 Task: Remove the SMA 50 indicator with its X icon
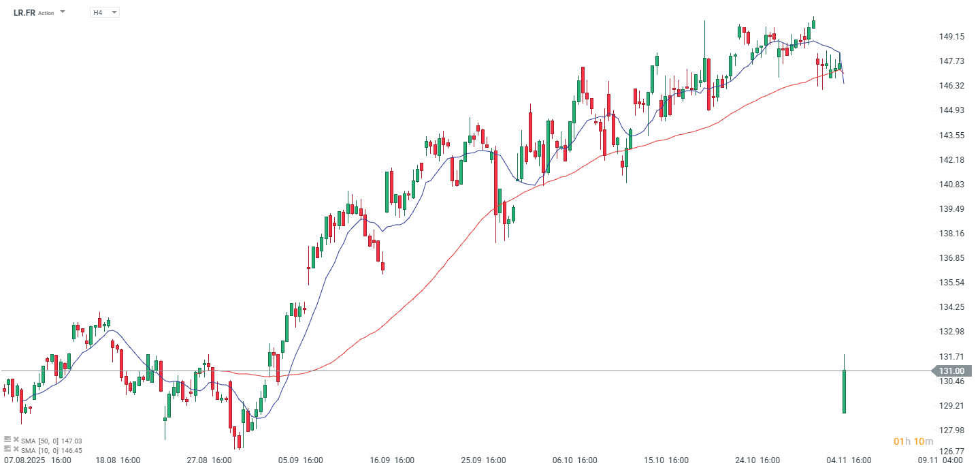coord(16,440)
